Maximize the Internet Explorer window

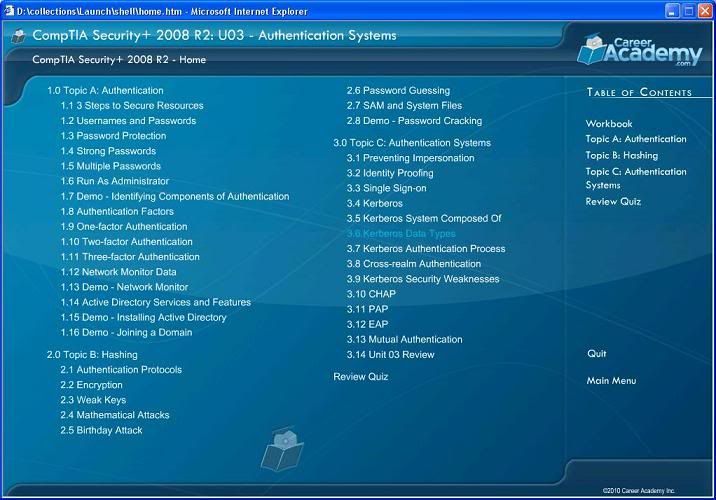point(689,11)
